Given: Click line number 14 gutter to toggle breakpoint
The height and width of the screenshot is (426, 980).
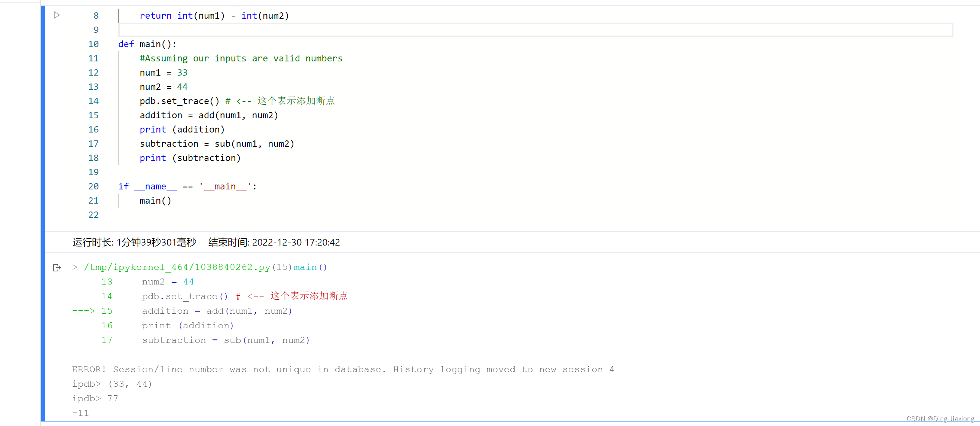Looking at the screenshot, I should coord(94,101).
